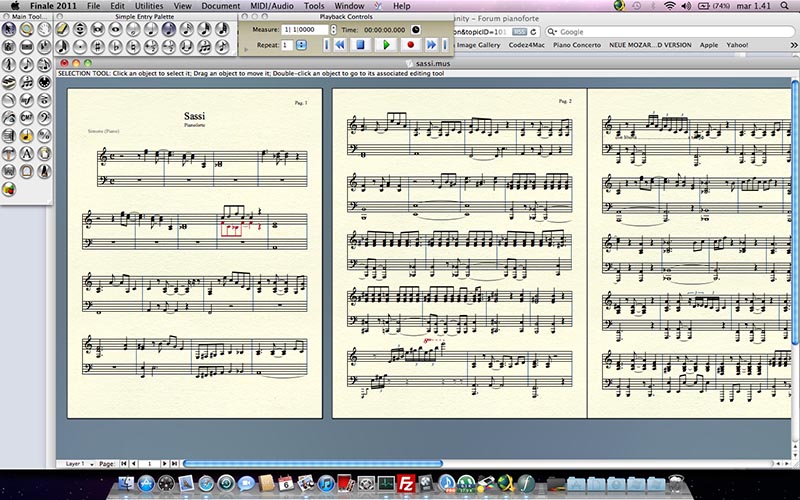Toggle the tie tool in Simple Entry
The image size is (800, 500).
[186, 47]
